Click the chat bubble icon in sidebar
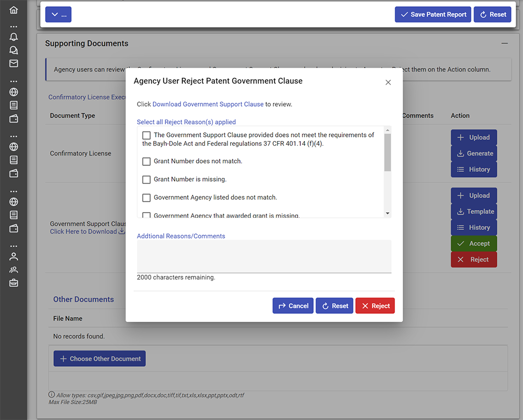523x420 pixels. pyautogui.click(x=14, y=50)
